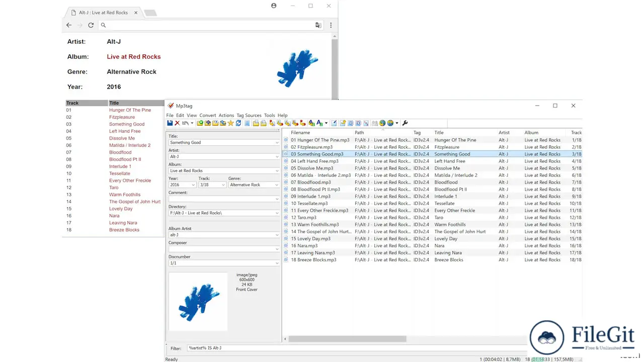Expand the Artist field dropdown
This screenshot has height=362, width=644.
[277, 157]
